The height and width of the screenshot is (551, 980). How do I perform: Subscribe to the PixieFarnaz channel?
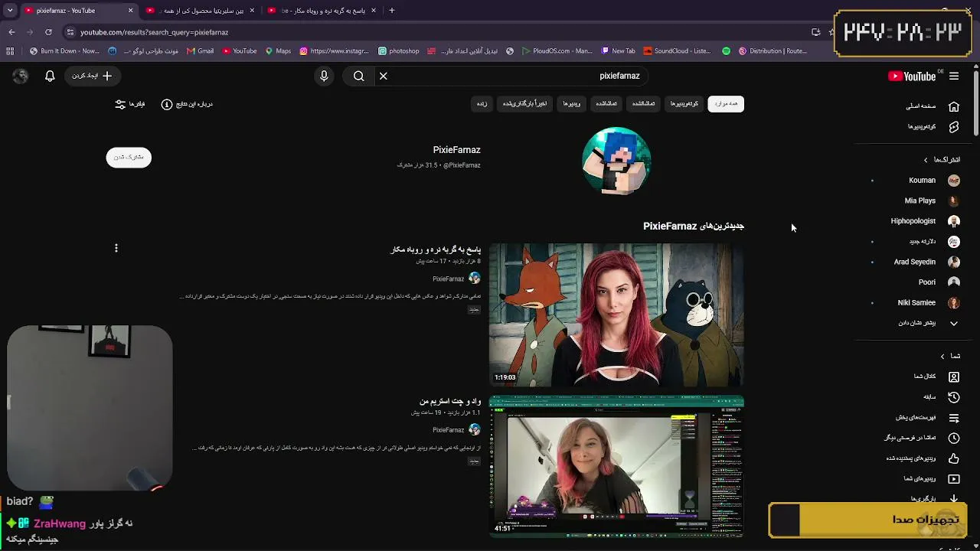129,157
